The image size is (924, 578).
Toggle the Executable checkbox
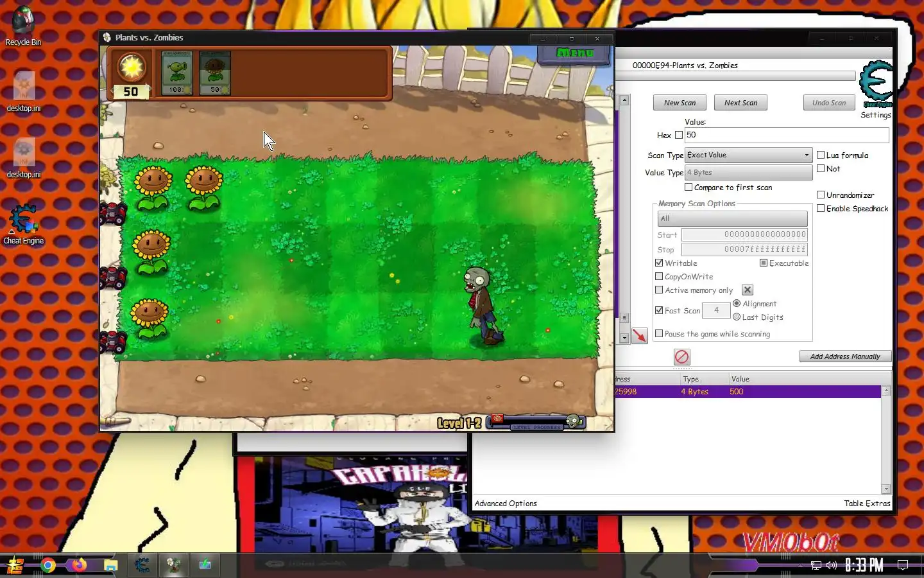[764, 263]
